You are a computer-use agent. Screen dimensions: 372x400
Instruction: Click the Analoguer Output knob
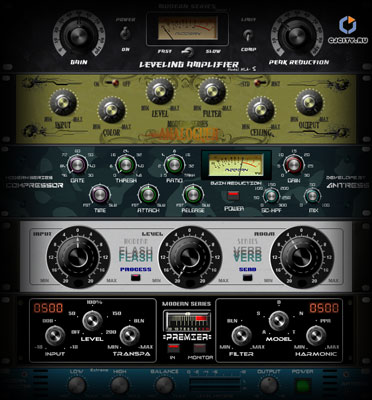pos(309,103)
